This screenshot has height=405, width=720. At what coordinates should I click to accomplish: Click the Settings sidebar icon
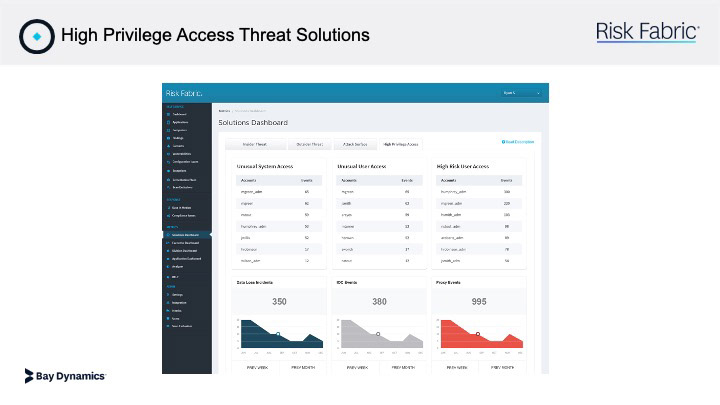tap(168, 294)
